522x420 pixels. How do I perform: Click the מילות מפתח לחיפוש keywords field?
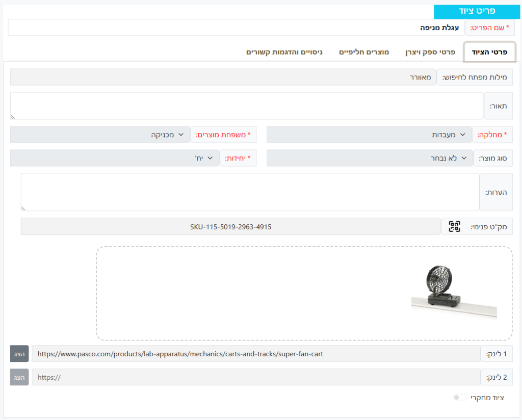[223, 77]
